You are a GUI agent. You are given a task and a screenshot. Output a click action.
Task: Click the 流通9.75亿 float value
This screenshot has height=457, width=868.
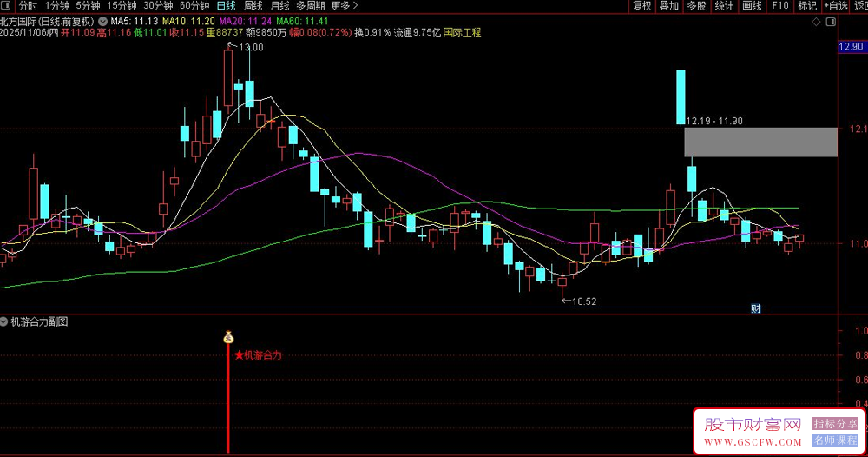coord(418,33)
